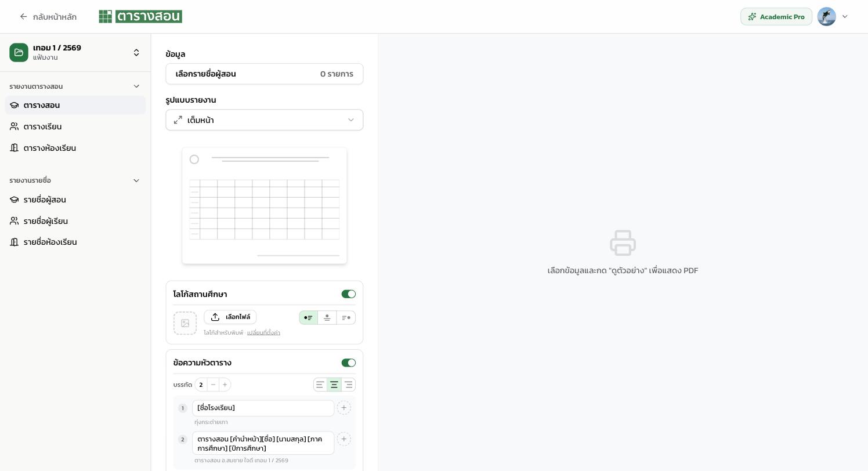
Task: Set logo position above text center
Action: pyautogui.click(x=327, y=318)
